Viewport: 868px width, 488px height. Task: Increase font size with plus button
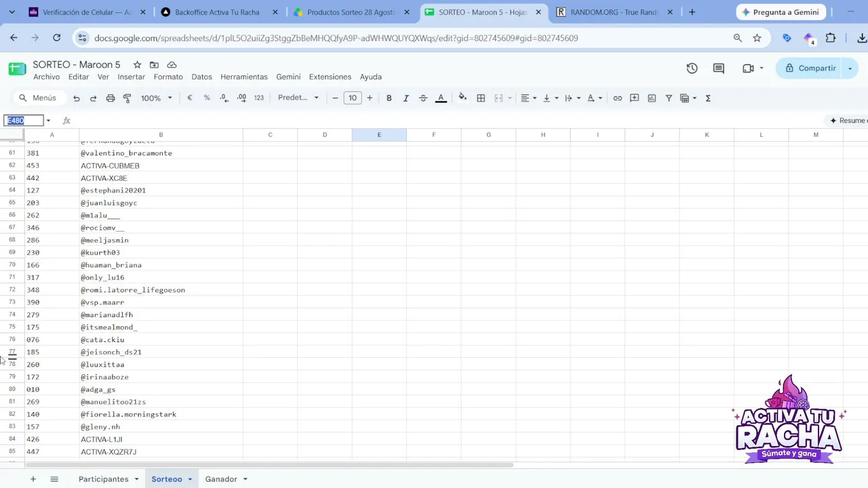(x=370, y=98)
